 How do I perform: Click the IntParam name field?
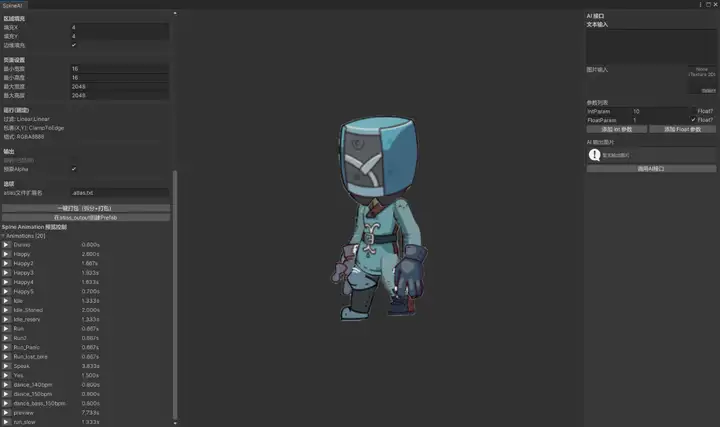[608, 112]
